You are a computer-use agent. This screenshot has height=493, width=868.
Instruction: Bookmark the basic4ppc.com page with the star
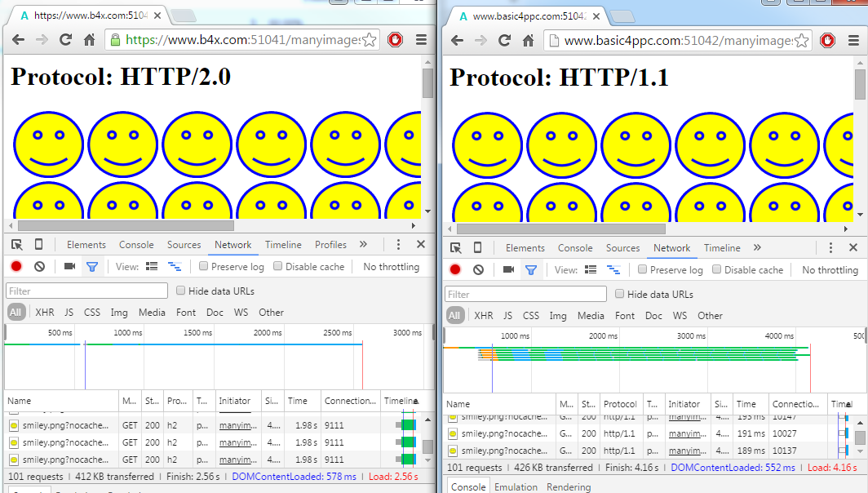point(802,41)
